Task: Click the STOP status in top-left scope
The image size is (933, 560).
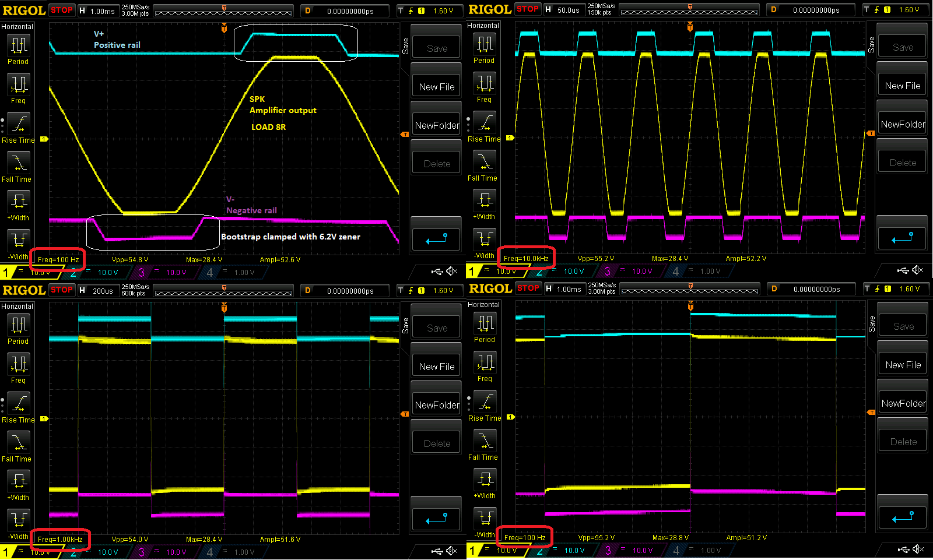Action: point(62,10)
